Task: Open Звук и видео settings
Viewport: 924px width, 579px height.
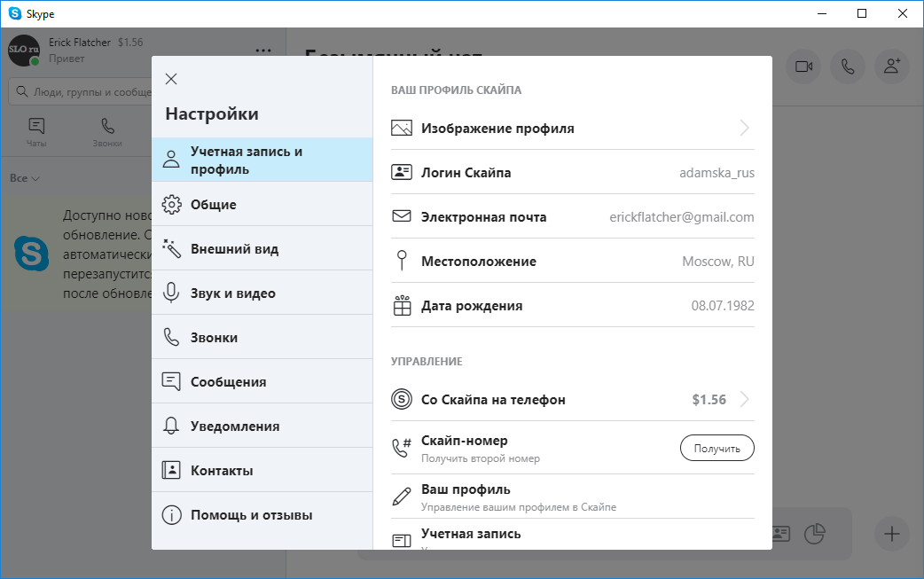Action: 262,293
